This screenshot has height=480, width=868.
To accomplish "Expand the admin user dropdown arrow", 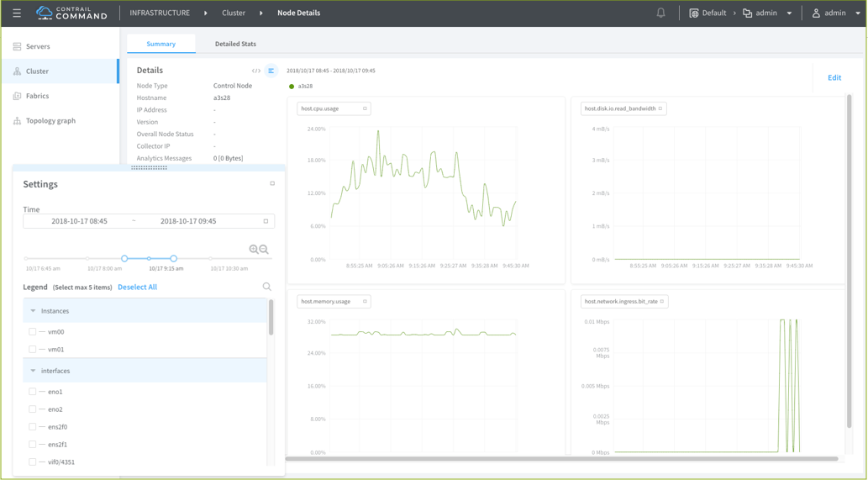I will point(858,13).
